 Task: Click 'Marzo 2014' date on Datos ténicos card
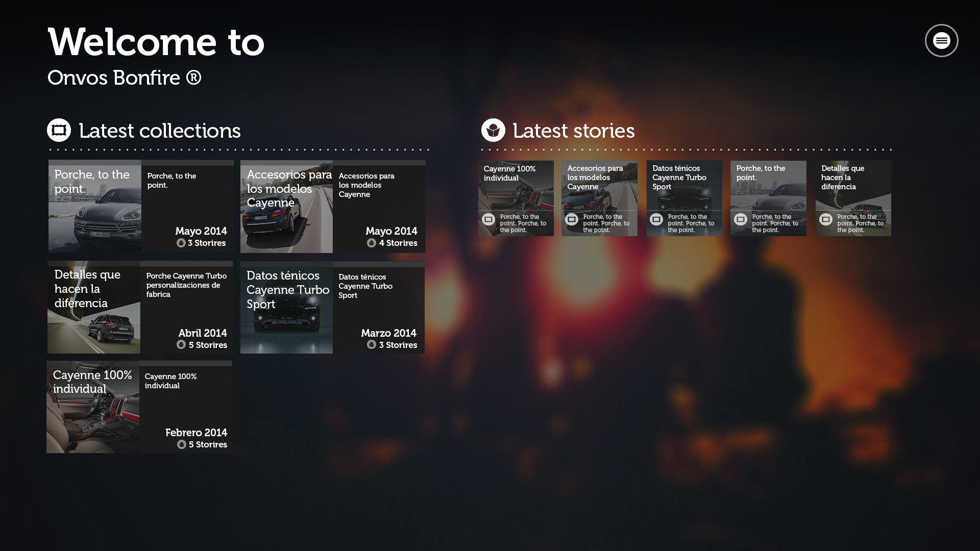pos(389,333)
